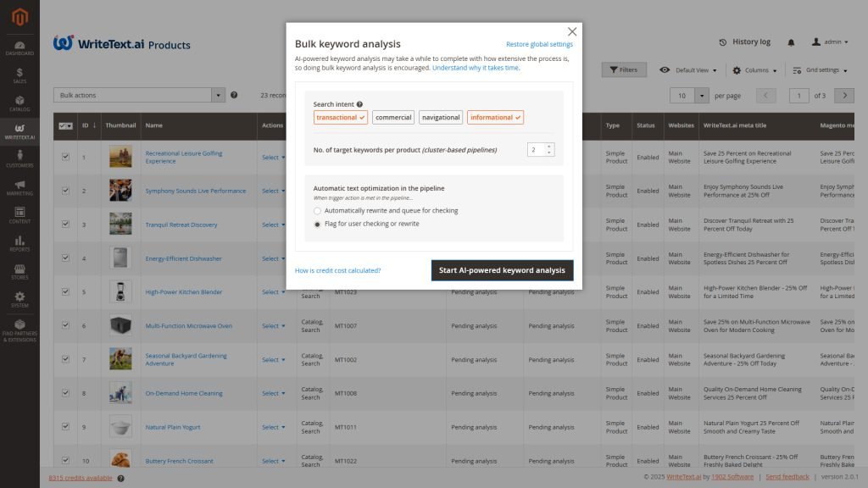
Task: Open the Bulk actions dropdown
Action: pos(140,95)
